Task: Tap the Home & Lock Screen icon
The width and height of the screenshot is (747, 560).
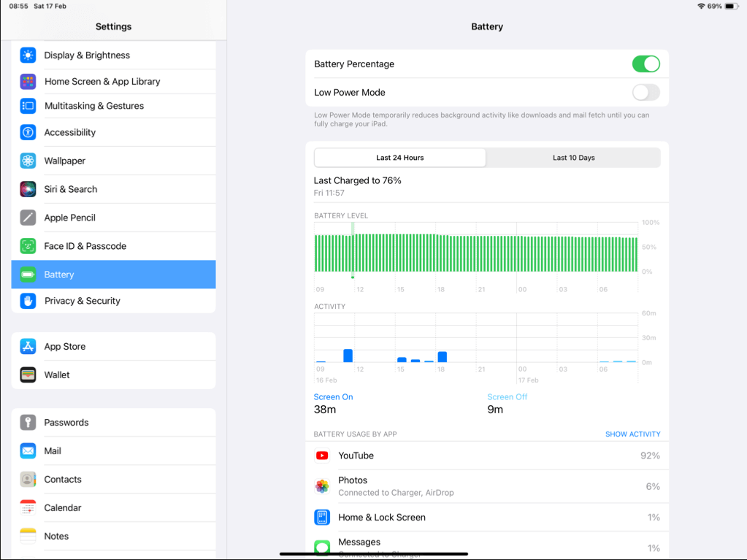Action: pos(322,517)
